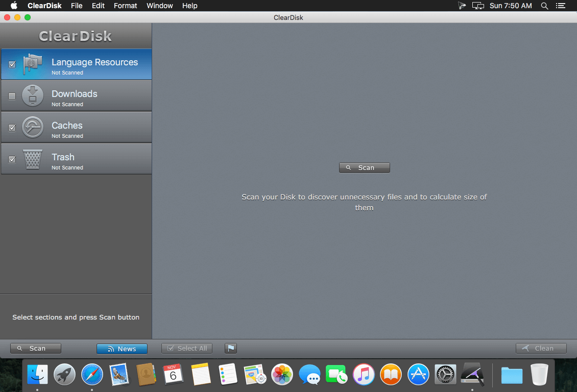Enable the Downloads checkbox

(x=12, y=96)
